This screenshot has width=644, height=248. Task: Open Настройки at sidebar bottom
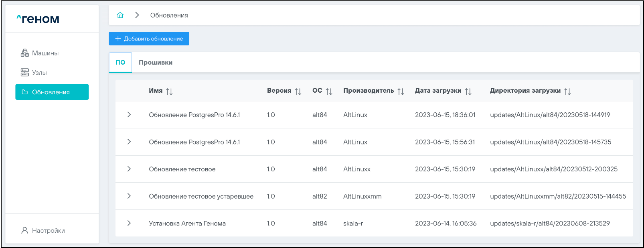coord(48,231)
